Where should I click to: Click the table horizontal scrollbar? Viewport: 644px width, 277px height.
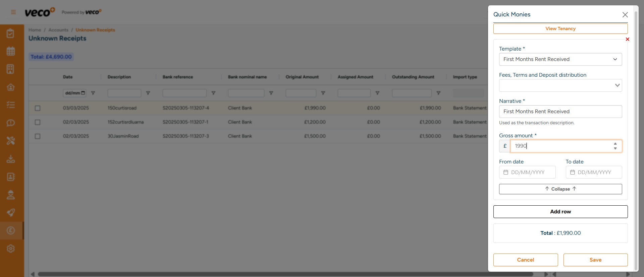(x=285, y=274)
